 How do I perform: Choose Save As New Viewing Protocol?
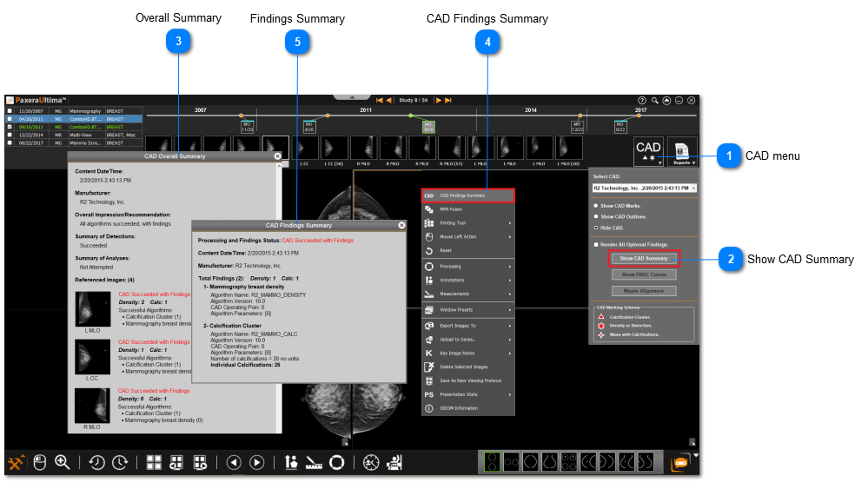click(x=468, y=380)
